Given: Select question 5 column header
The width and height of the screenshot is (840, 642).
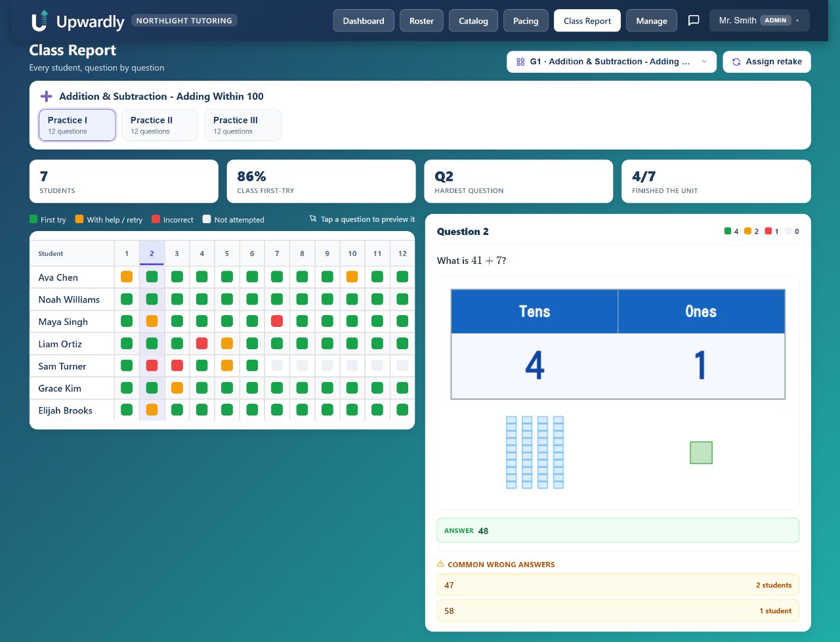Looking at the screenshot, I should (x=227, y=253).
